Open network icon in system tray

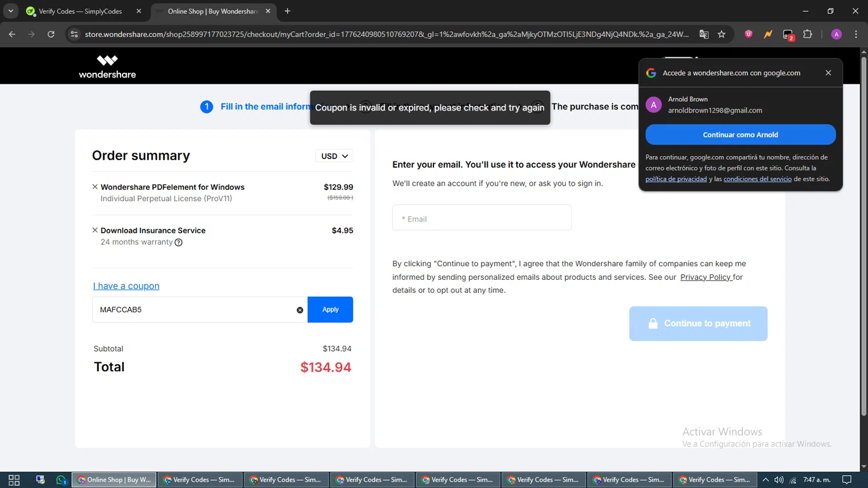tap(793, 480)
